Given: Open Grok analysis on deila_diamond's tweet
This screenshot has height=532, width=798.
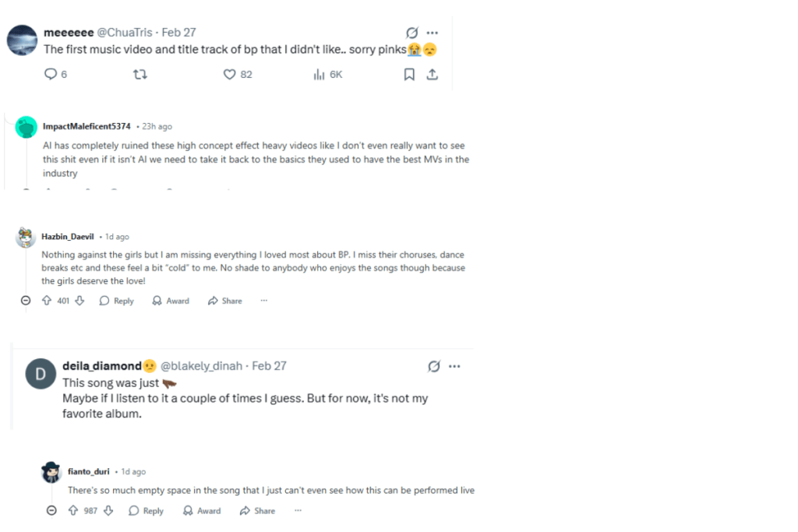Looking at the screenshot, I should pyautogui.click(x=434, y=366).
